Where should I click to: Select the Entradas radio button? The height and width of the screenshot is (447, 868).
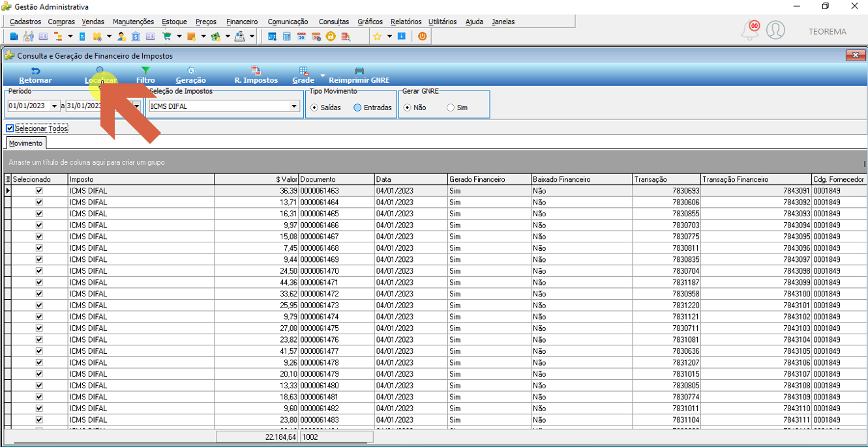click(357, 108)
